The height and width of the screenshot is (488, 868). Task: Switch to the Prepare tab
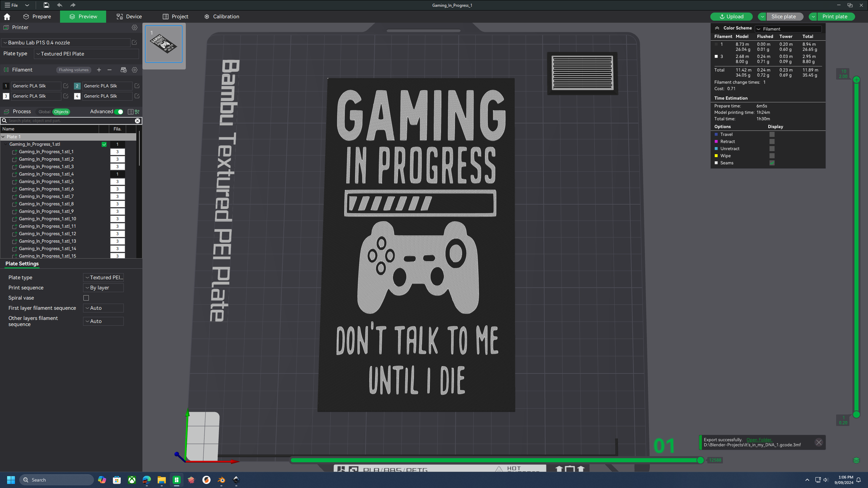click(37, 17)
